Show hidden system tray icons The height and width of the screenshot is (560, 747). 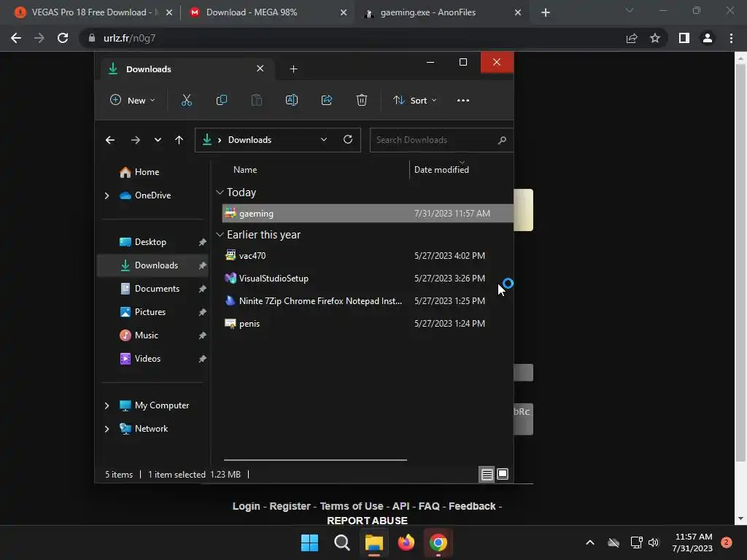coord(589,542)
